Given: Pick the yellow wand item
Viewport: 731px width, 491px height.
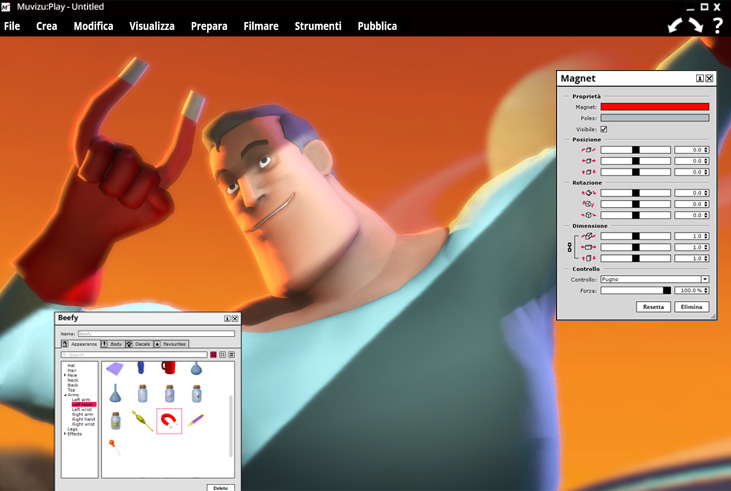Looking at the screenshot, I should point(142,421).
